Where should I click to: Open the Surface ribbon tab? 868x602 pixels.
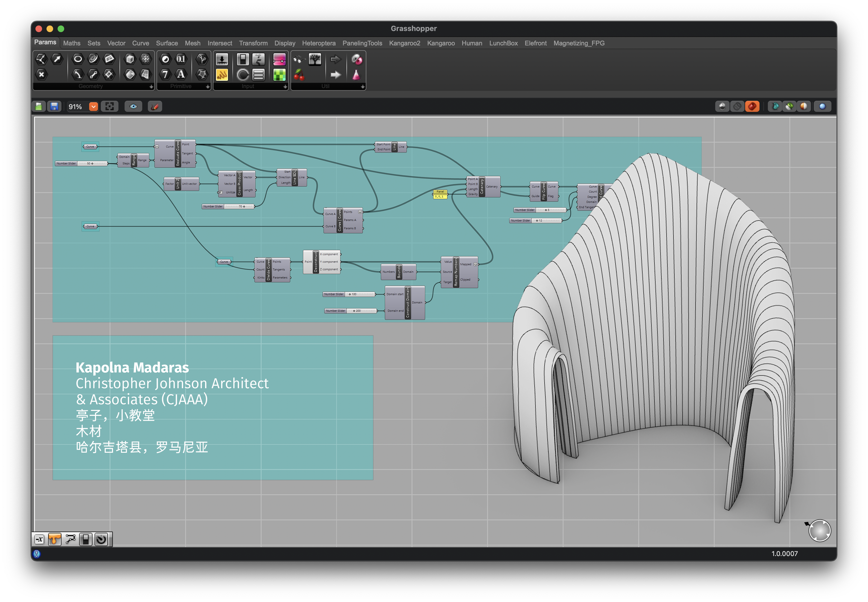point(167,43)
